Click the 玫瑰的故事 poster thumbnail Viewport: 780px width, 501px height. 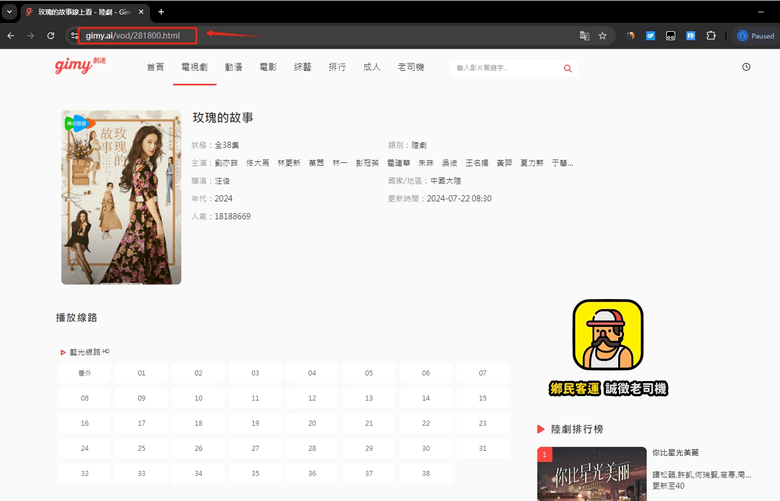[121, 197]
